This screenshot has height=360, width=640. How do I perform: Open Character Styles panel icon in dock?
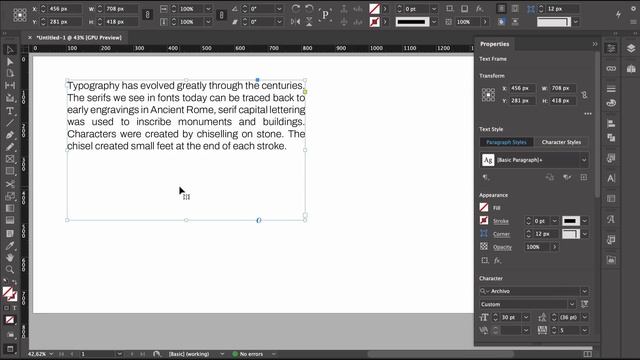(x=611, y=219)
